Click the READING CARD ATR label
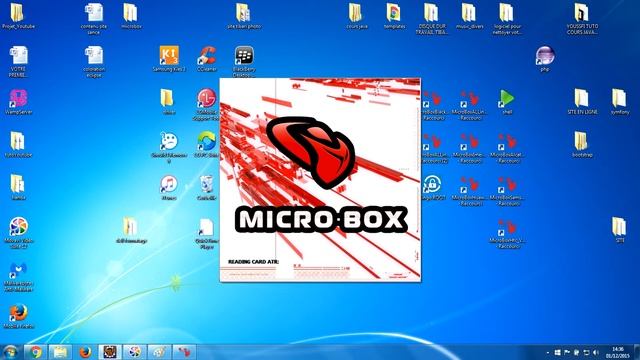Image resolution: width=640 pixels, height=360 pixels. (253, 262)
